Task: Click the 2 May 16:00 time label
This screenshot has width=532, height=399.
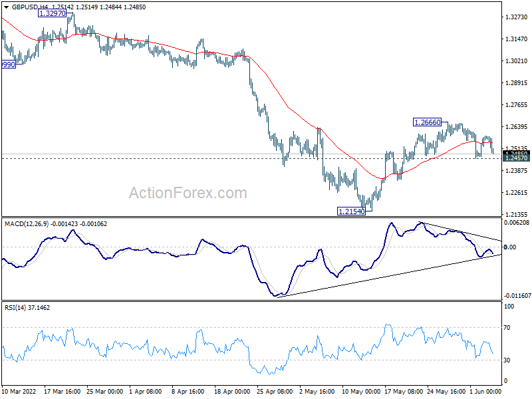Action: click(x=317, y=392)
